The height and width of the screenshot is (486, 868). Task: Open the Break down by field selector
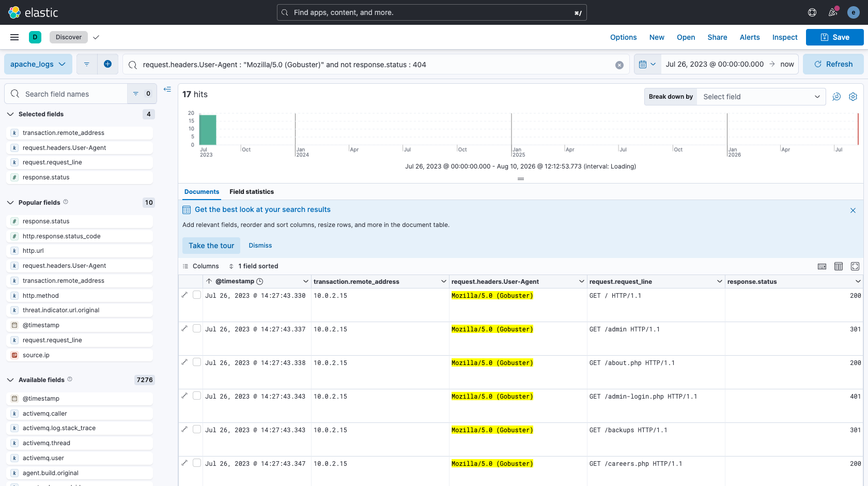(761, 97)
